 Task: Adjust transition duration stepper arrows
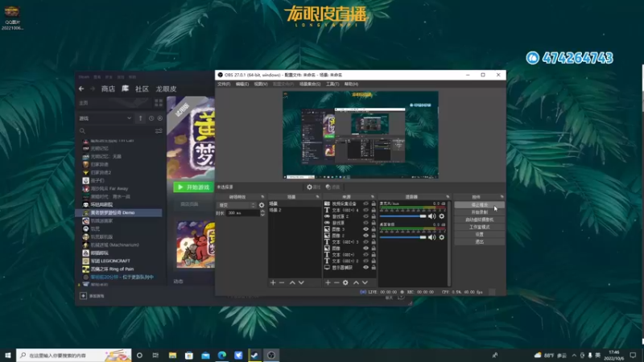[262, 213]
